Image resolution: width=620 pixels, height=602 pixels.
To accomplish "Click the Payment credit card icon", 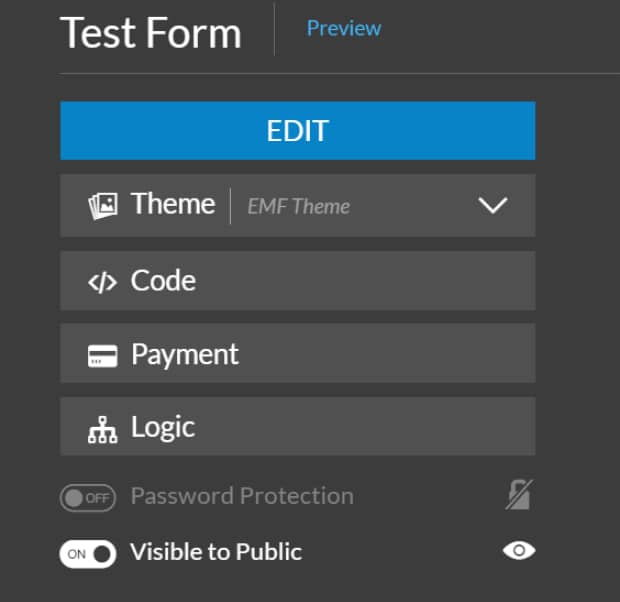I will (102, 356).
